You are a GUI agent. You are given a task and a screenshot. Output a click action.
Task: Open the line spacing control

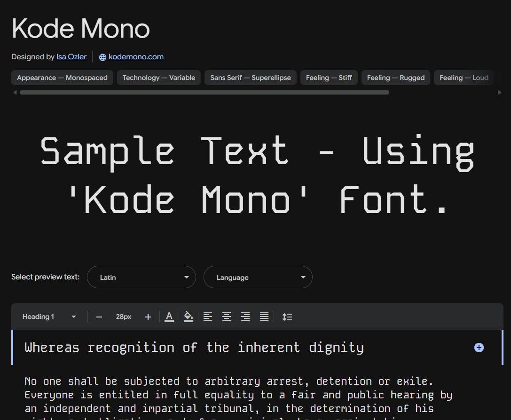pos(287,317)
